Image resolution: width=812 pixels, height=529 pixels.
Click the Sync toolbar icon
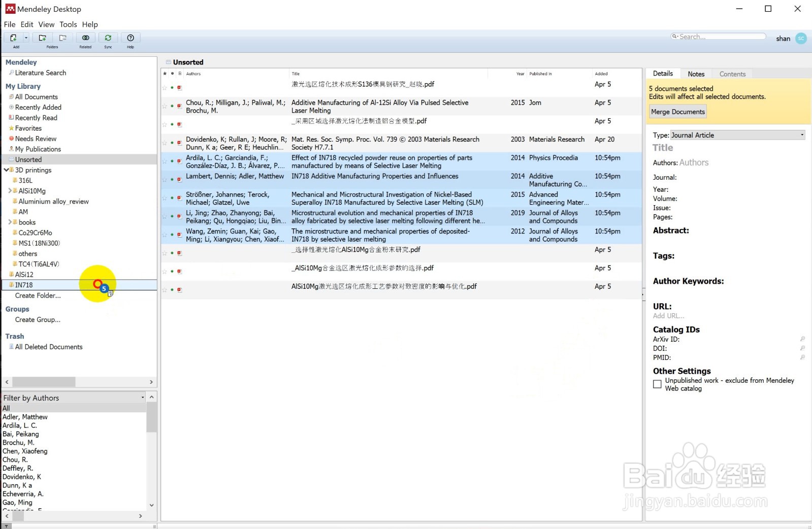point(108,38)
